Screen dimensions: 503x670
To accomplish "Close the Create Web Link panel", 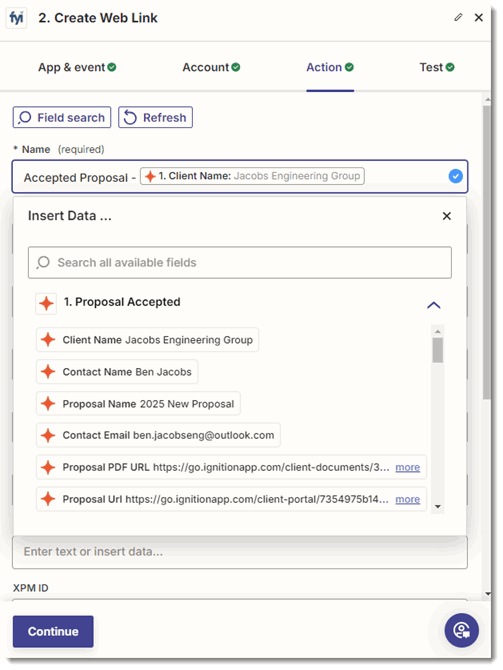I will click(479, 18).
